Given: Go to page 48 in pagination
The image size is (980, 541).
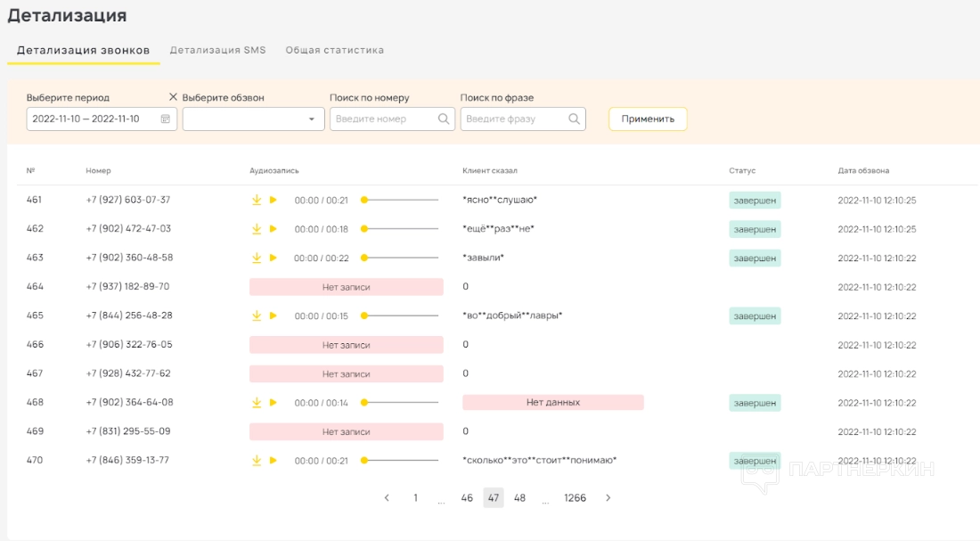Looking at the screenshot, I should click(x=519, y=498).
